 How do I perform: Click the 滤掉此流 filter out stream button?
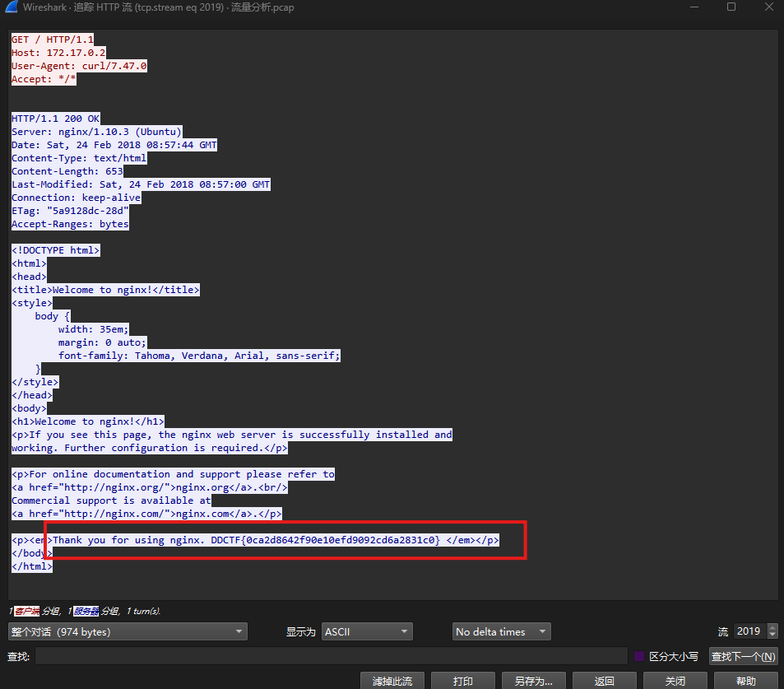point(392,681)
